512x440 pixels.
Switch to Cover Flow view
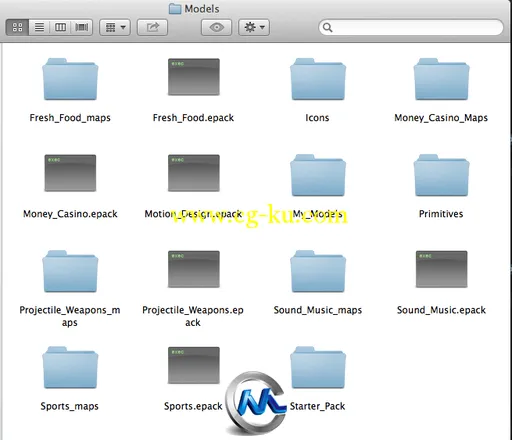tap(82, 27)
